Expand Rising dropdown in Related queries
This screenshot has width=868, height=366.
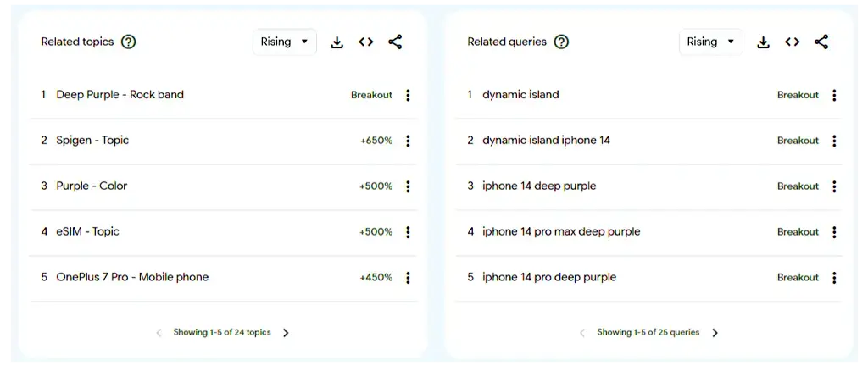tap(711, 42)
